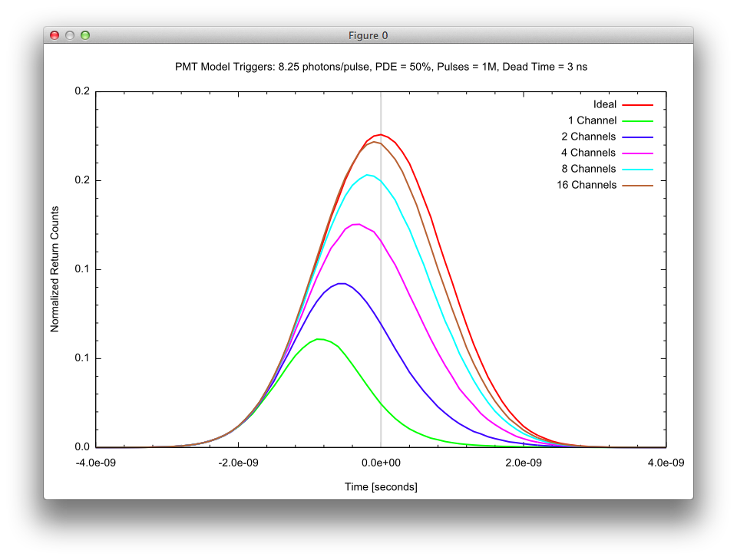The height and width of the screenshot is (560, 737).
Task: Click the magenta 4 Channels legend line sample
Action: pos(637,153)
